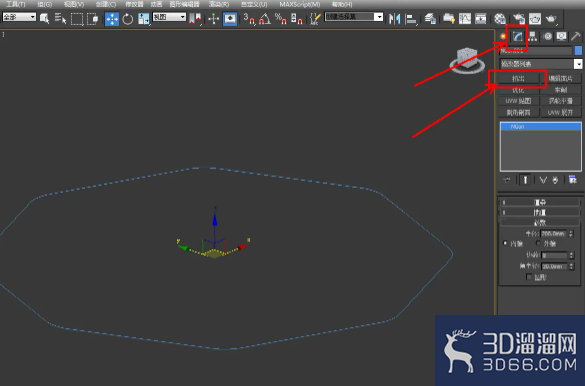Toggle Show End Result icon

[525, 180]
